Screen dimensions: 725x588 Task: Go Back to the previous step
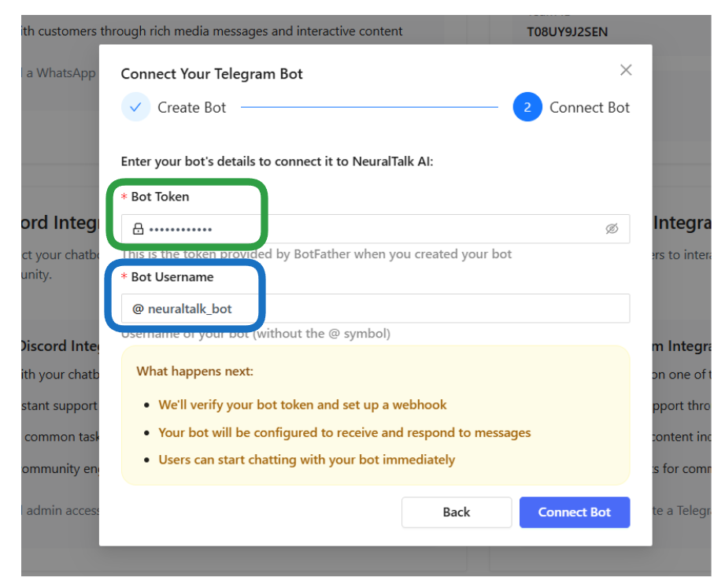pos(457,512)
